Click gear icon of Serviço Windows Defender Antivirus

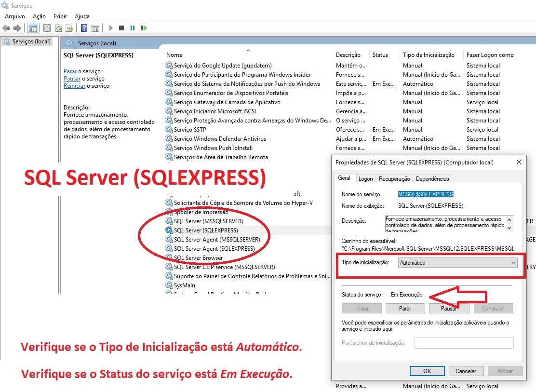169,138
